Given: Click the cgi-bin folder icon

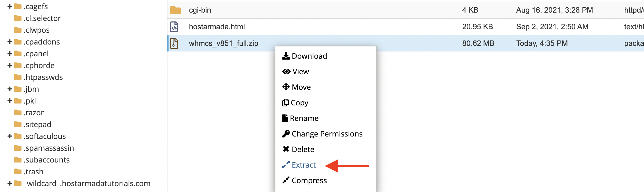Looking at the screenshot, I should coord(175,10).
